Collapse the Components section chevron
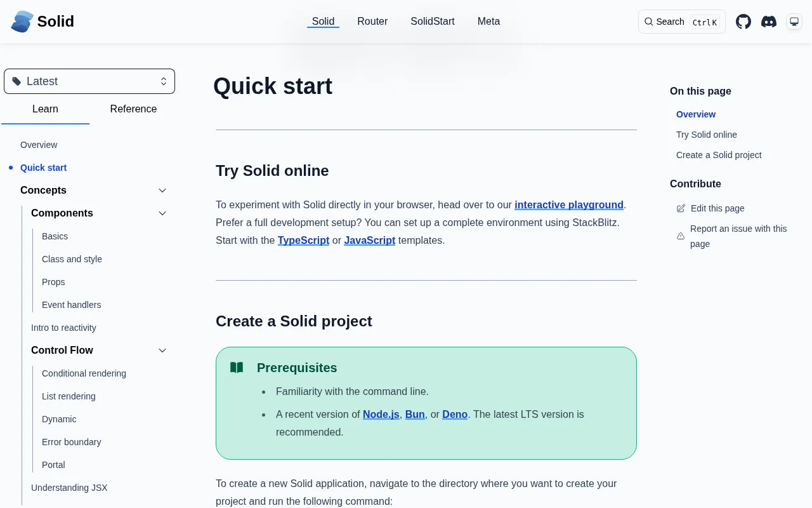 coord(162,213)
